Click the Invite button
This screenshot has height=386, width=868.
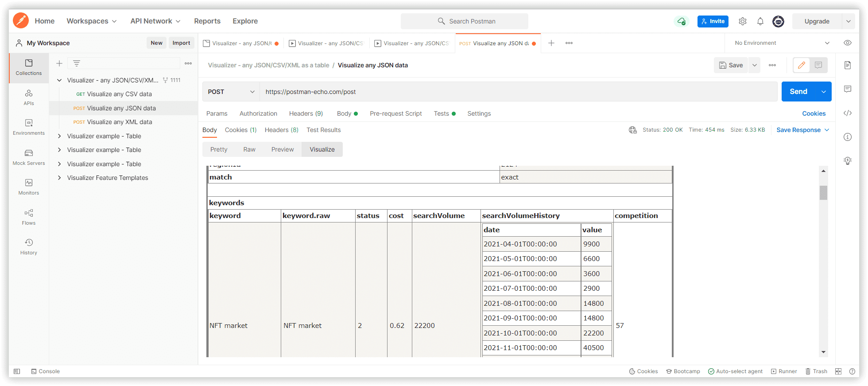click(x=713, y=21)
